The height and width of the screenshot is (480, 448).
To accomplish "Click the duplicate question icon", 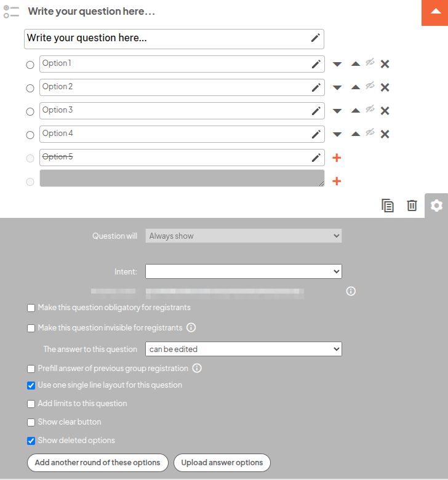I will pyautogui.click(x=388, y=206).
